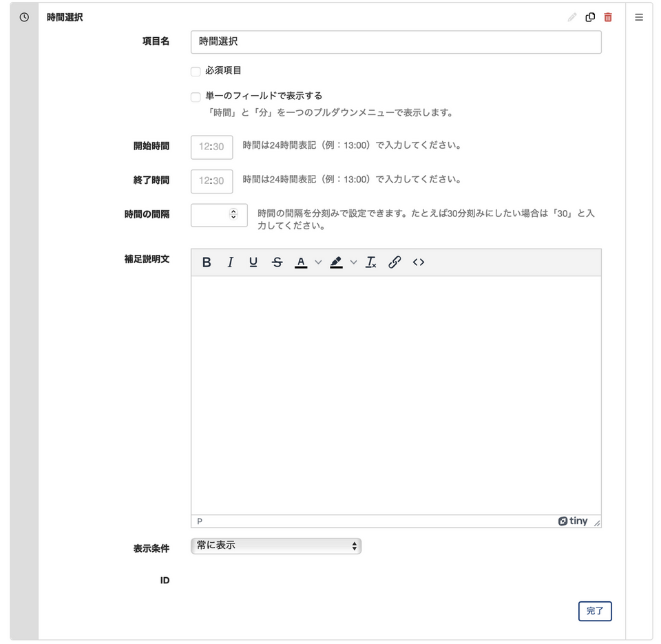This screenshot has width=661, height=644.
Task: Open source code view in editor
Action: point(418,262)
